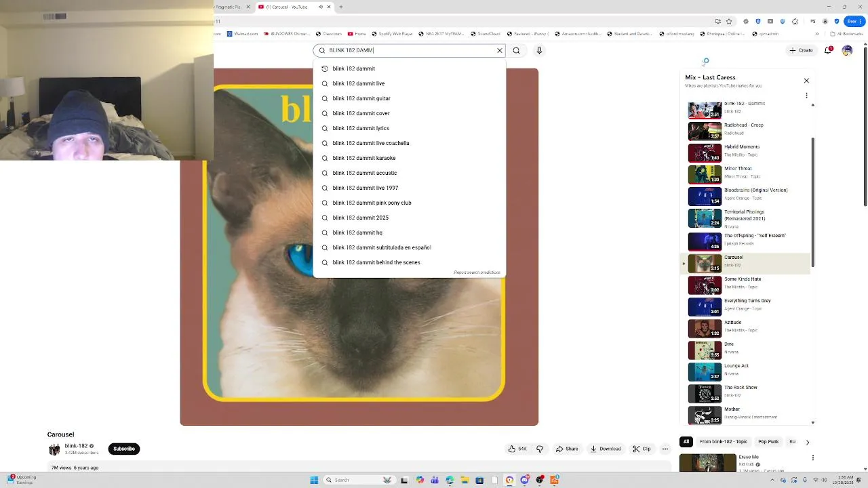Image resolution: width=868 pixels, height=488 pixels.
Task: Close the Carousel YouTube tab
Action: pyautogui.click(x=329, y=7)
